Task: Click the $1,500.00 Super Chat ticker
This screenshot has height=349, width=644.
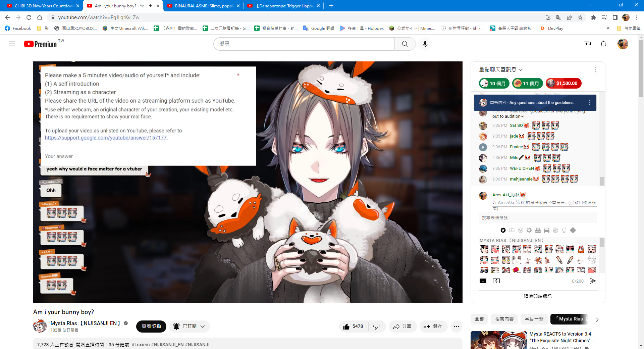Action: tap(563, 83)
